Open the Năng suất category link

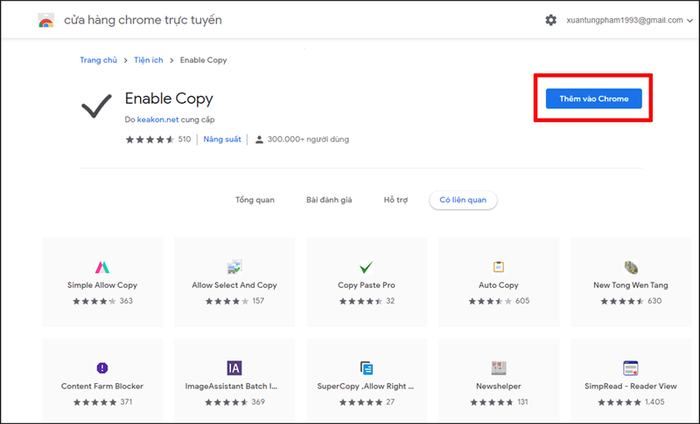[x=222, y=139]
